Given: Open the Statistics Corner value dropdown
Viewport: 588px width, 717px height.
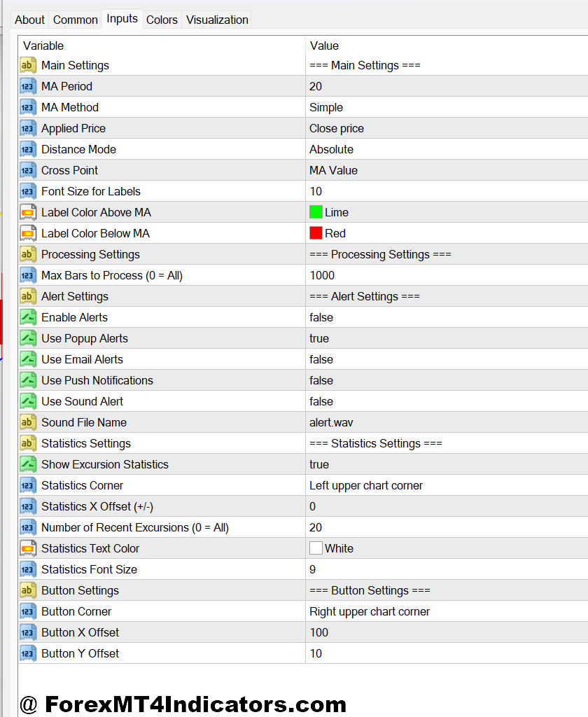Looking at the screenshot, I should point(447,485).
